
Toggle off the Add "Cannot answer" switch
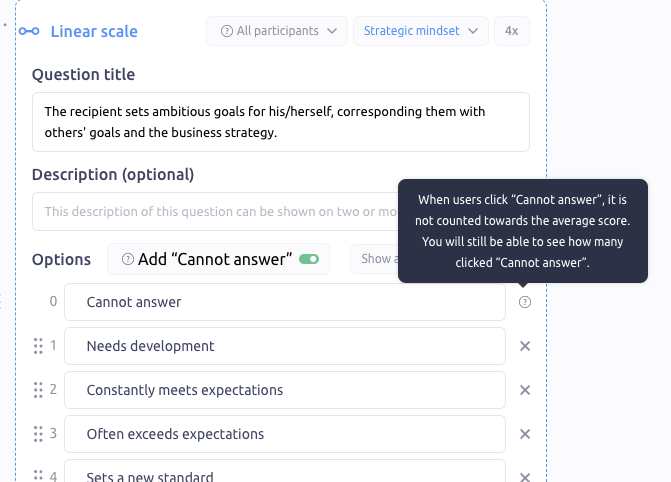pyautogui.click(x=309, y=259)
